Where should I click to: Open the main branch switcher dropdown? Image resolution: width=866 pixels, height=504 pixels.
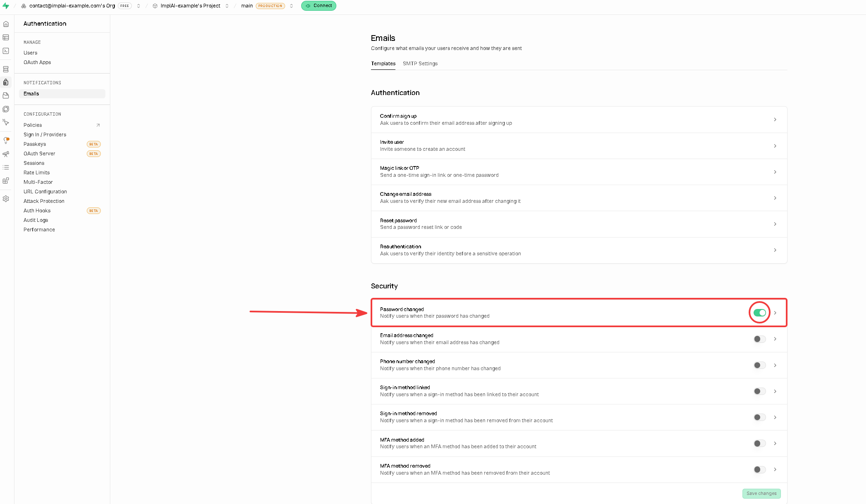(291, 6)
